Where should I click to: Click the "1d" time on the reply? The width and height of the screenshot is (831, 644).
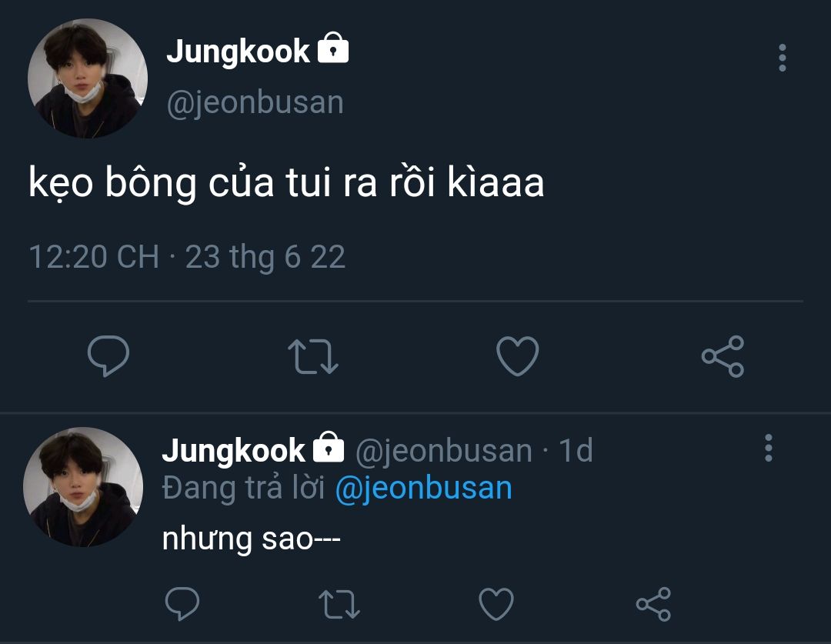576,451
